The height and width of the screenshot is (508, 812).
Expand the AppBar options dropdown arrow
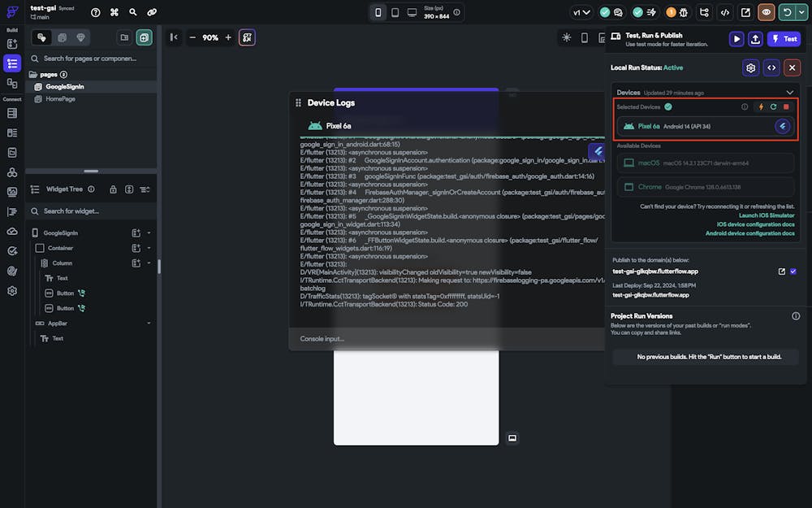pos(149,323)
